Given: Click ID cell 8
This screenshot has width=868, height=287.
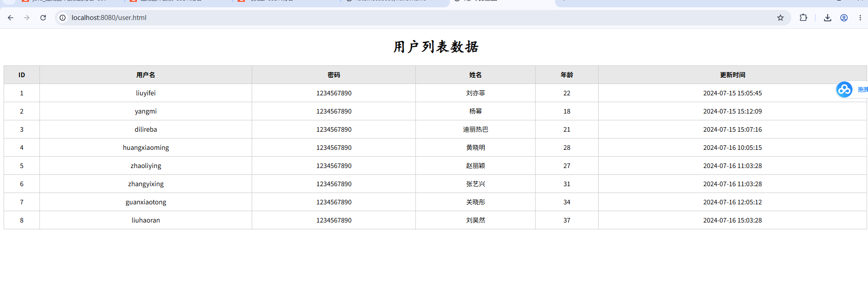Looking at the screenshot, I should coord(22,220).
